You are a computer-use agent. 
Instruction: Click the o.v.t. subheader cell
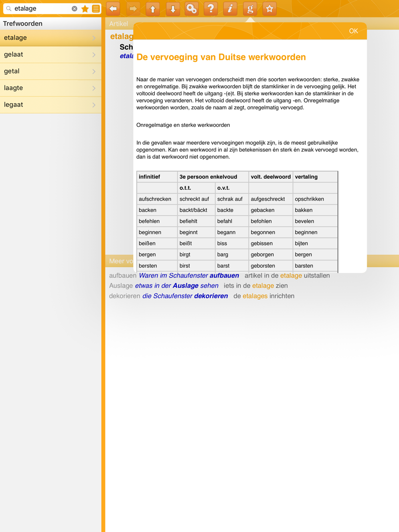(x=232, y=188)
